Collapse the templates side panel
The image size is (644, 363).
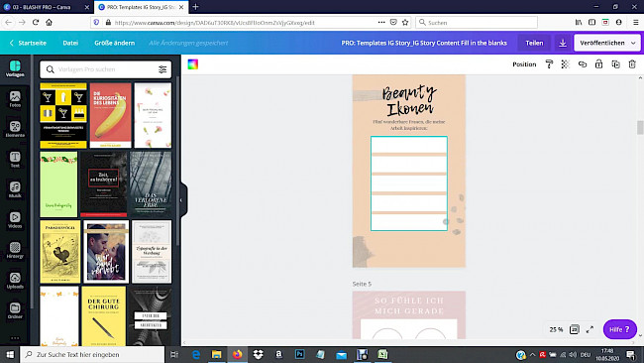[x=181, y=200]
